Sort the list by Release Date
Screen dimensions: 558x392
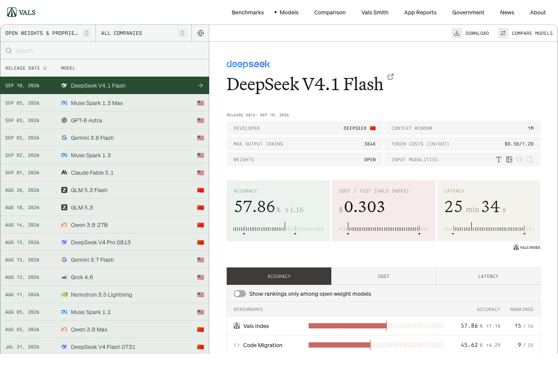(26, 68)
